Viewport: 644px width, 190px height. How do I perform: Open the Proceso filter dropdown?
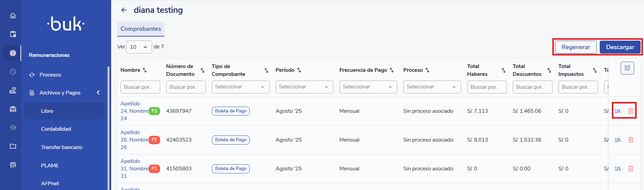(432, 87)
